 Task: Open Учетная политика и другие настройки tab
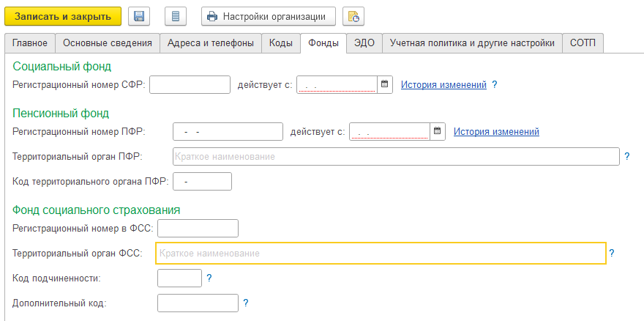tap(472, 43)
